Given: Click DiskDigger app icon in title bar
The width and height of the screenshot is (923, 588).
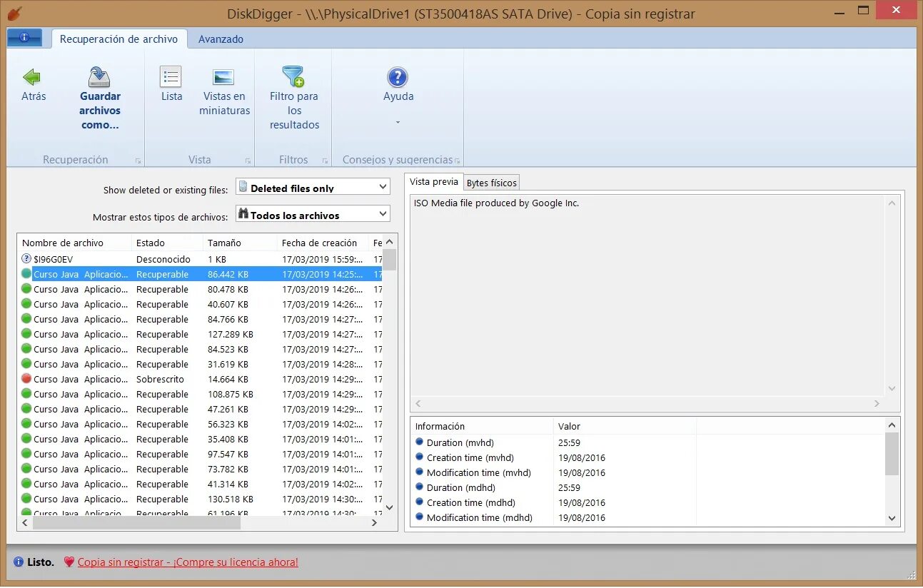Looking at the screenshot, I should 13,12.
